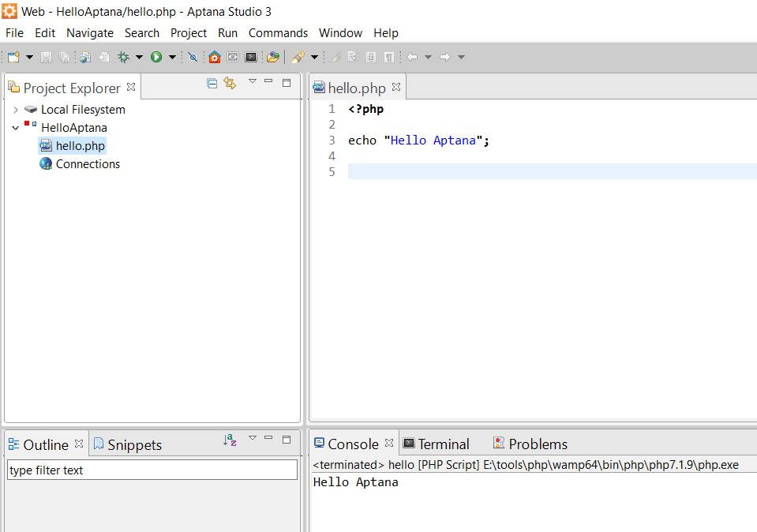Minimize the Project Explorer panel
Screen dimensions: 757x532
(x=268, y=81)
